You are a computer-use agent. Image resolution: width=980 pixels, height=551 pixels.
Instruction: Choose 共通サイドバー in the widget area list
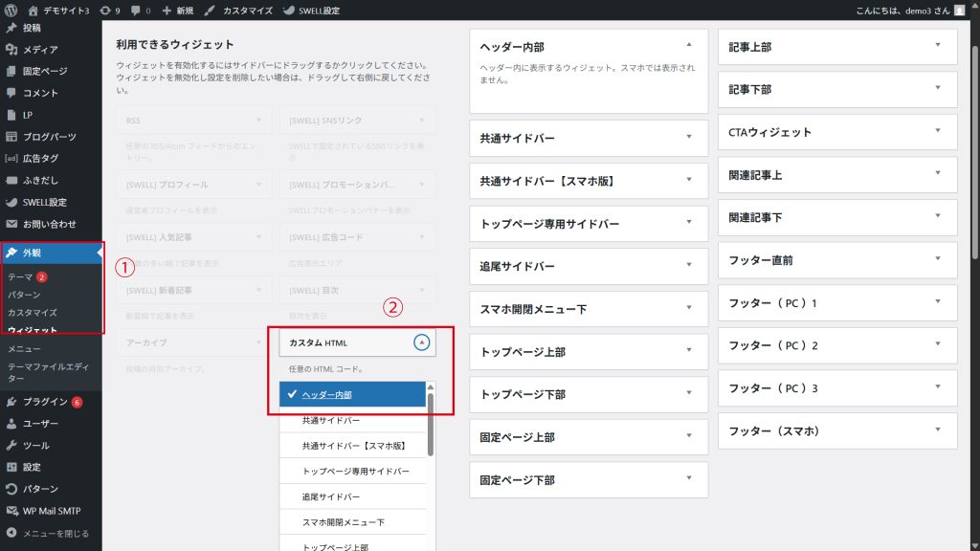coord(331,420)
